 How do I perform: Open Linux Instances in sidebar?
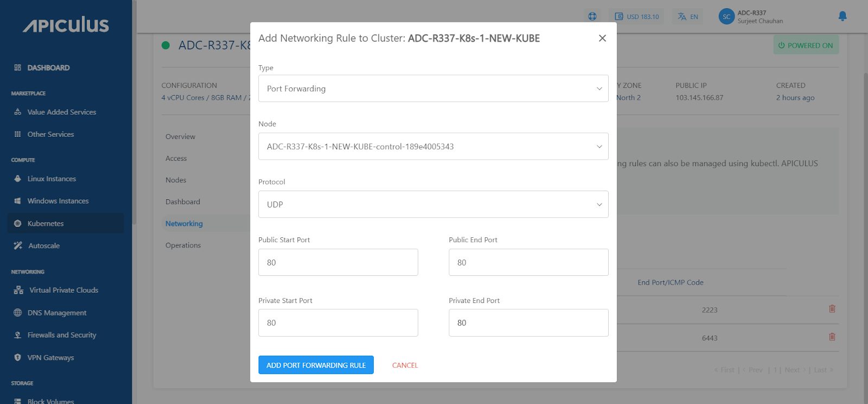pos(52,179)
